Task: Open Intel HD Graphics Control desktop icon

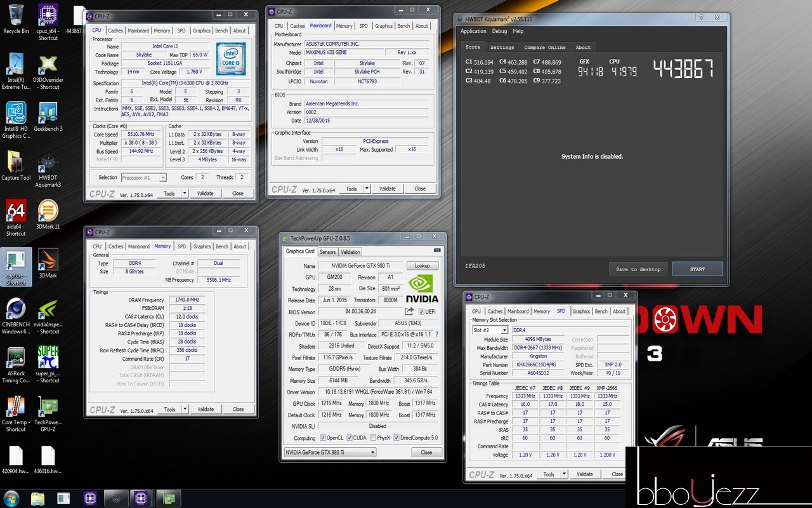Action: (16, 121)
